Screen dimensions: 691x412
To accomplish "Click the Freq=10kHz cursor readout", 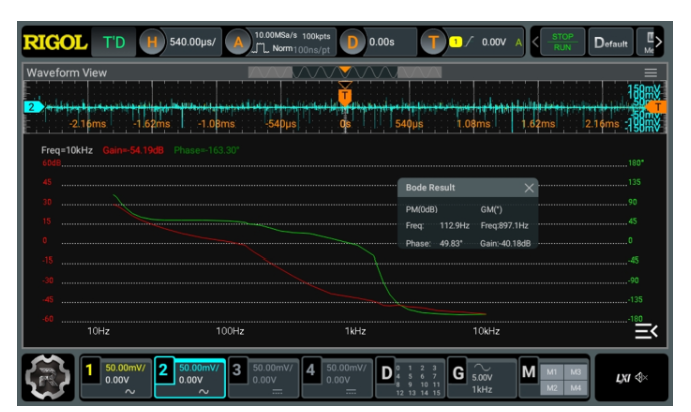I will tap(67, 150).
